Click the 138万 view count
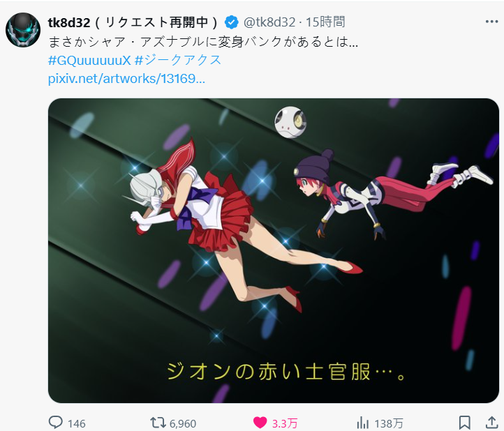The height and width of the screenshot is (431, 504). [x=389, y=423]
